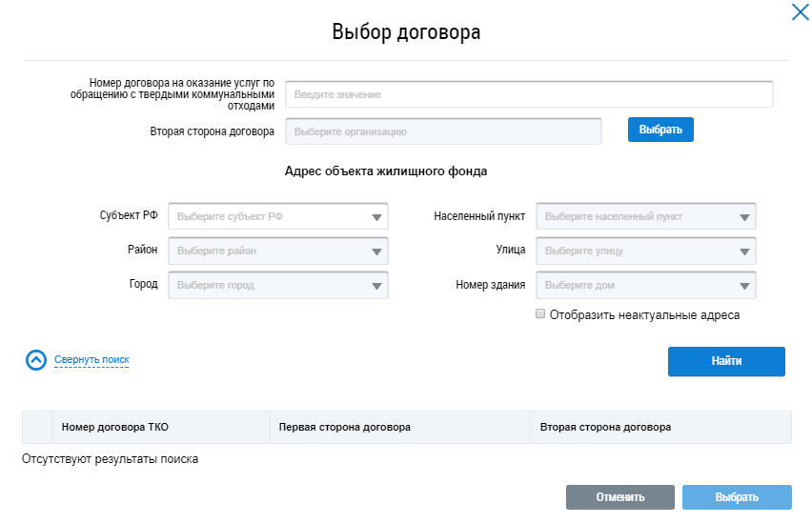
Task: Expand the Район dropdown list
Action: coord(277,251)
